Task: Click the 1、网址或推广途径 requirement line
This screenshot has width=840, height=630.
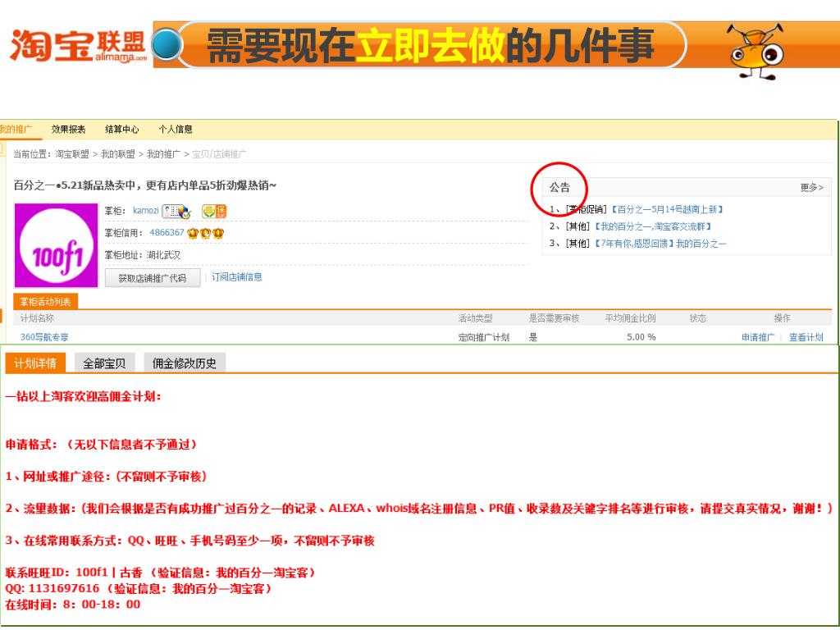Action: coord(106,477)
